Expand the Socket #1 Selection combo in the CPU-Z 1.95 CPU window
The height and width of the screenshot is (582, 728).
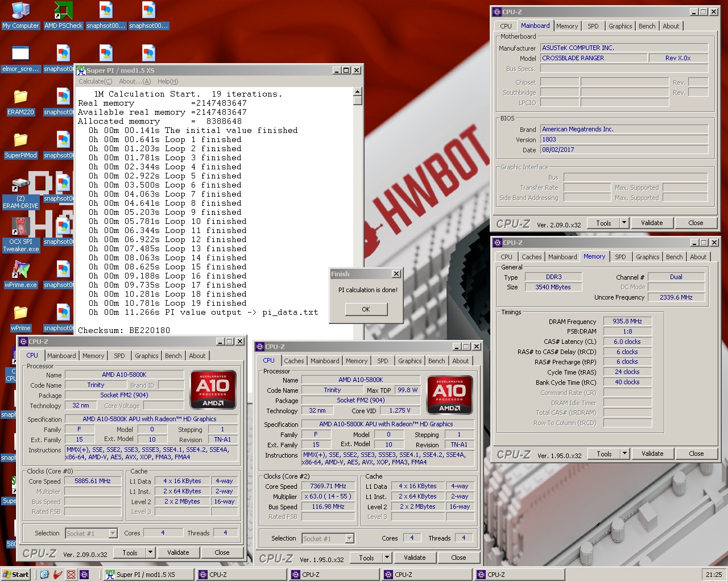click(349, 538)
